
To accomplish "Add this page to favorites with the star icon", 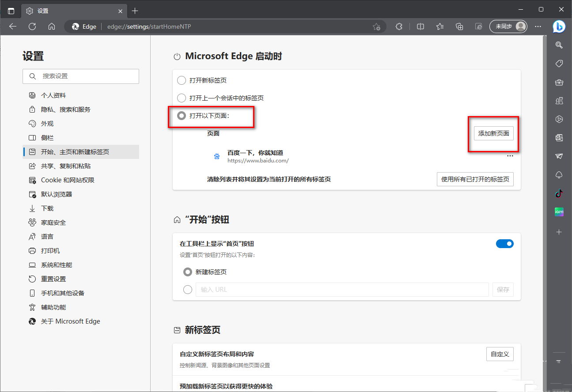I will tap(376, 26).
